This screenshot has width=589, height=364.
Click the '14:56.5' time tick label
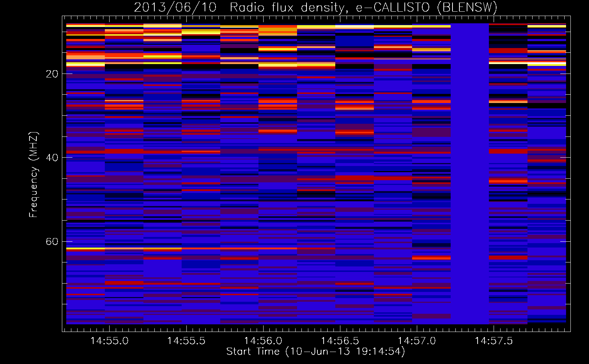pyautogui.click(x=340, y=341)
